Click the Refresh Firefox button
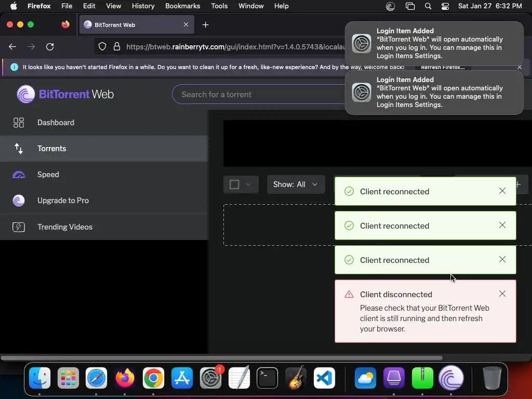 [x=443, y=67]
